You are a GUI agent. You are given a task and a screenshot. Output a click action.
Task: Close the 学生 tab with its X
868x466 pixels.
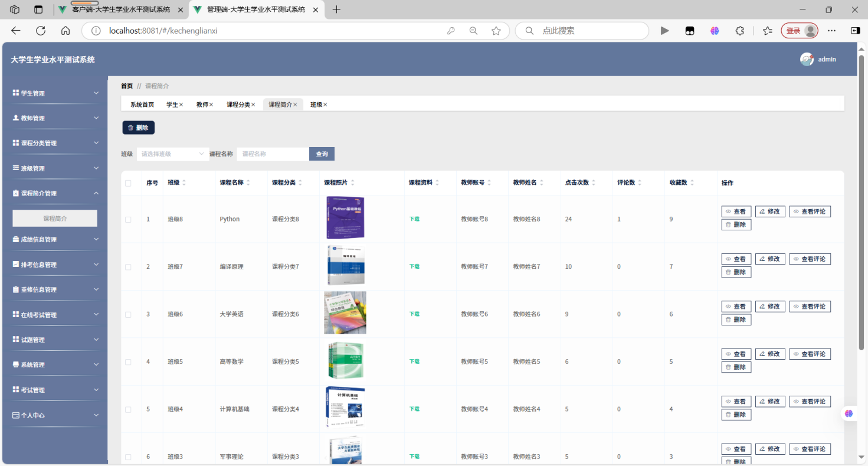[181, 105]
